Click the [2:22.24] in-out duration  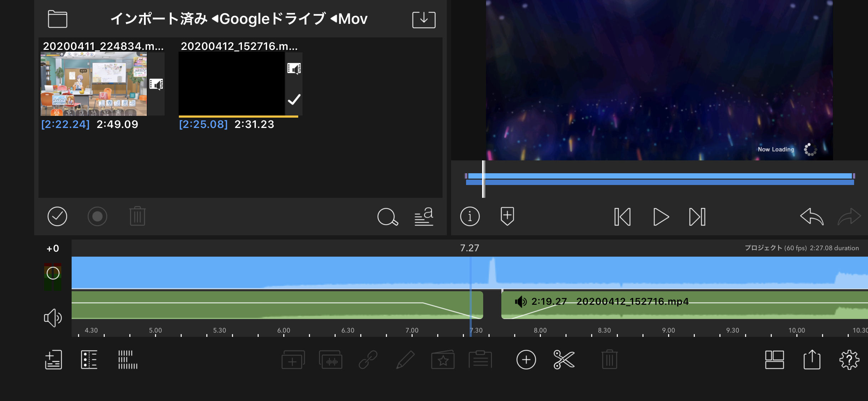coord(66,124)
